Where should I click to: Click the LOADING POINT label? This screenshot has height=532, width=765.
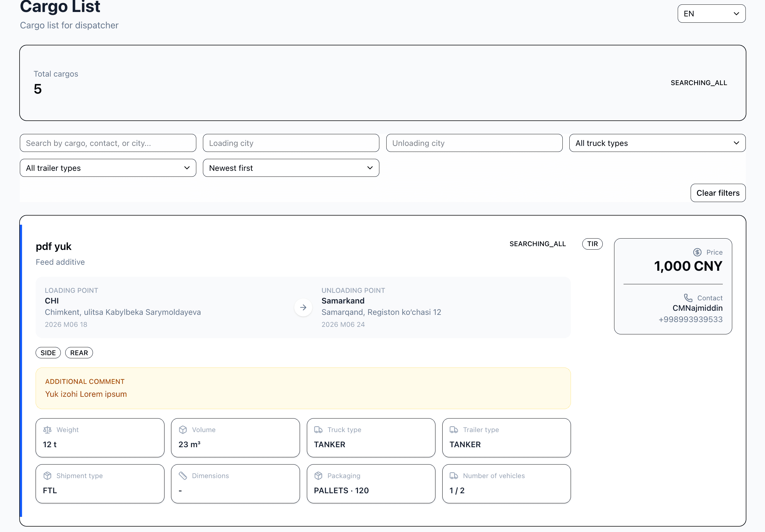(71, 290)
